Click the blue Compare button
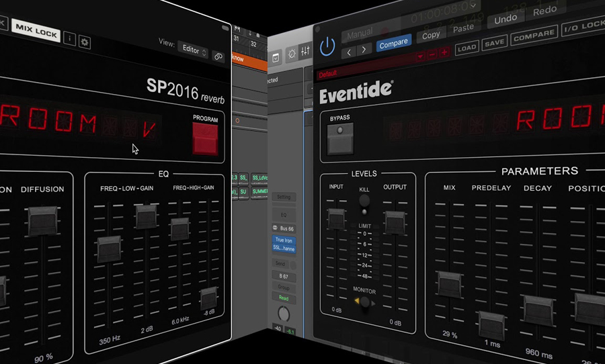The height and width of the screenshot is (364, 605). point(393,43)
